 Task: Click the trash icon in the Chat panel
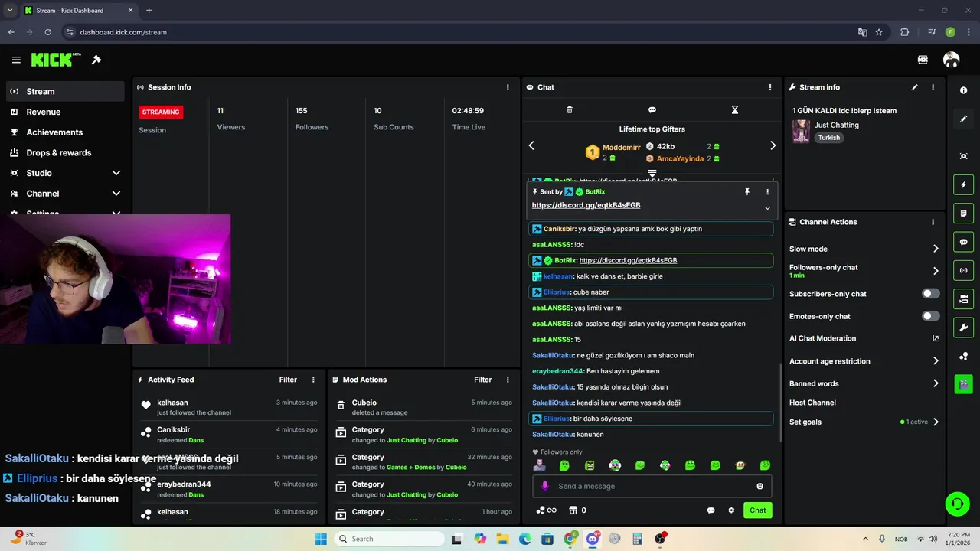coord(569,110)
